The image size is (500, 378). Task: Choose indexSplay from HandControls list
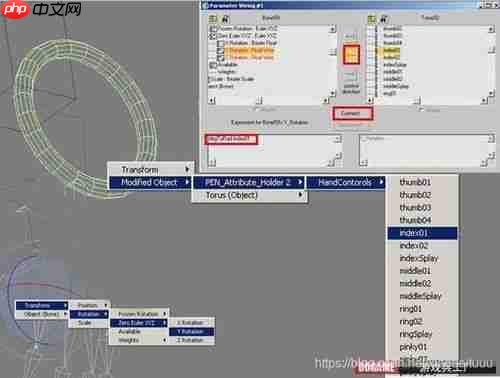[422, 258]
